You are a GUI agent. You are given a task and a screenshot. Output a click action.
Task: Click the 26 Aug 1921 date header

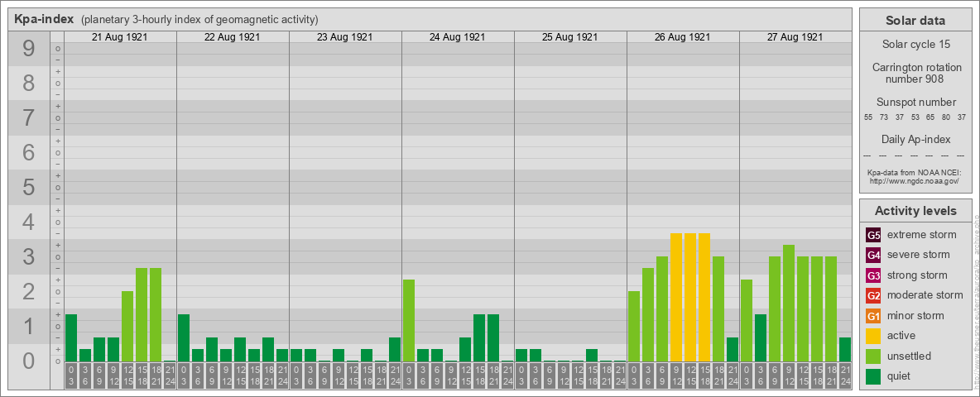[x=683, y=37]
